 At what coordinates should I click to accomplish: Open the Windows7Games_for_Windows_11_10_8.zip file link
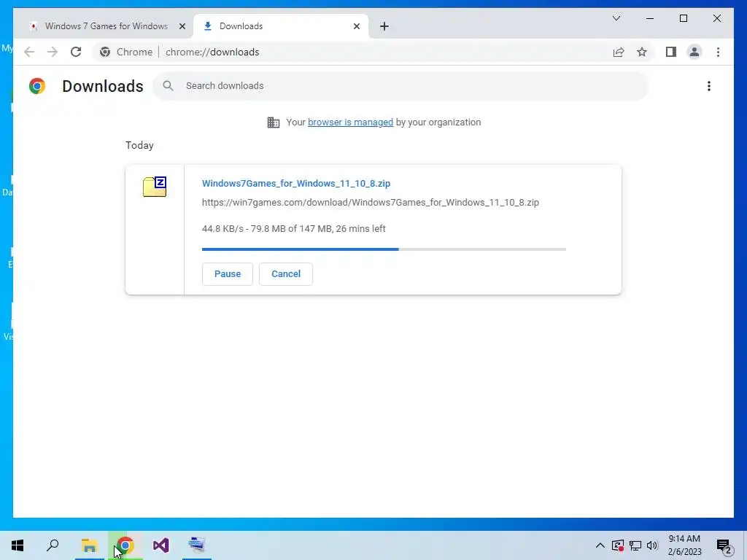296,183
